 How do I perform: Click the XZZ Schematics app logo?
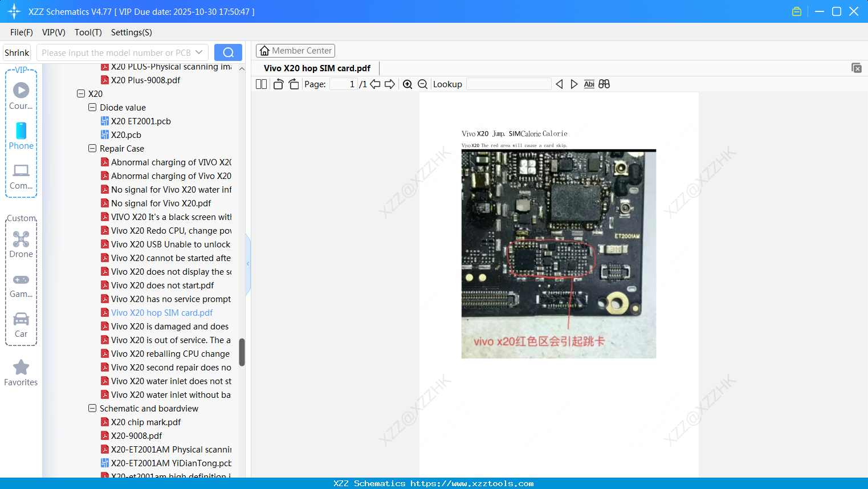(x=14, y=11)
